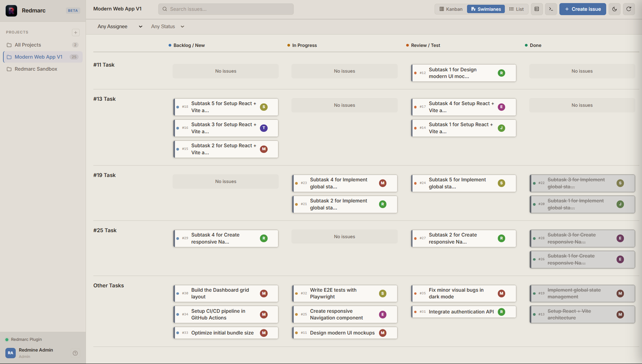Add a new project with plus icon
This screenshot has width=642, height=364.
tap(76, 33)
